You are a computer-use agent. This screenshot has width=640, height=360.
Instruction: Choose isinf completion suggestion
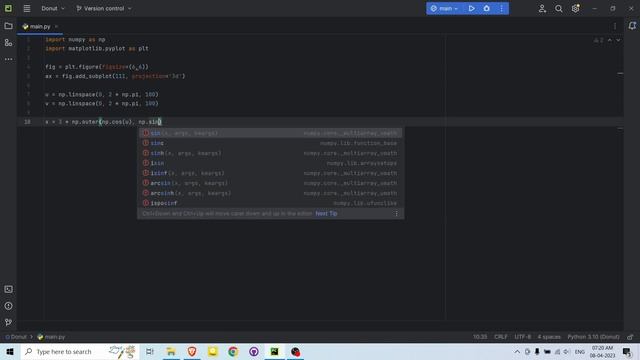click(270, 173)
